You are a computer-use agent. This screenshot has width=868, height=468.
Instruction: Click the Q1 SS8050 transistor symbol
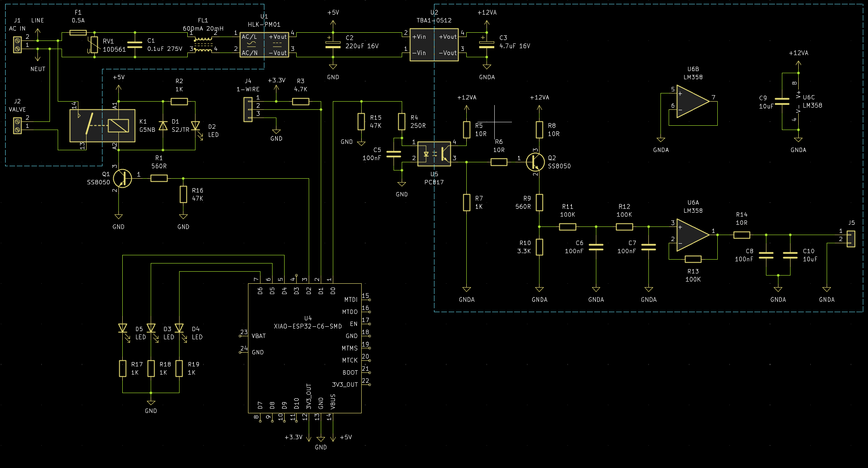(x=122, y=178)
